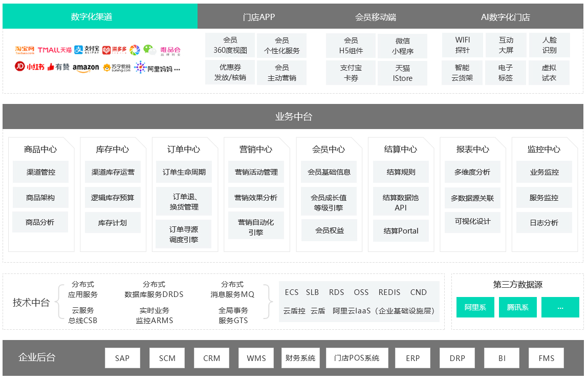Viewport: 588px width, 382px height.
Task: Click 营销活动管理 in 营销中心
Action: [x=256, y=172]
